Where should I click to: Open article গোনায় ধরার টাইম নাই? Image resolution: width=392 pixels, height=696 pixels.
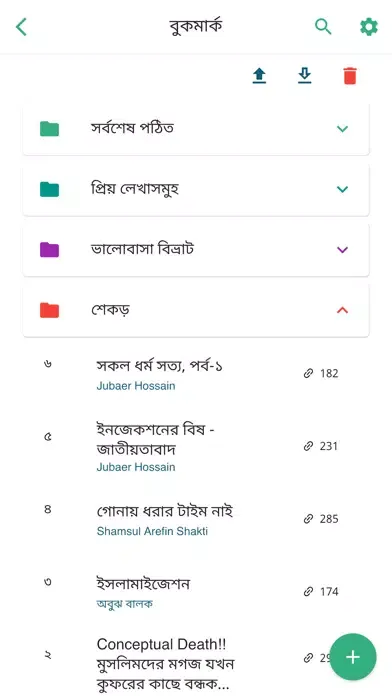[165, 512]
